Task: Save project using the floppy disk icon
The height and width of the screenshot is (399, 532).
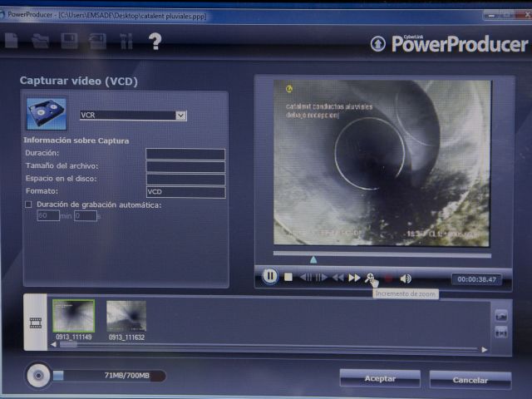Action: point(69,41)
